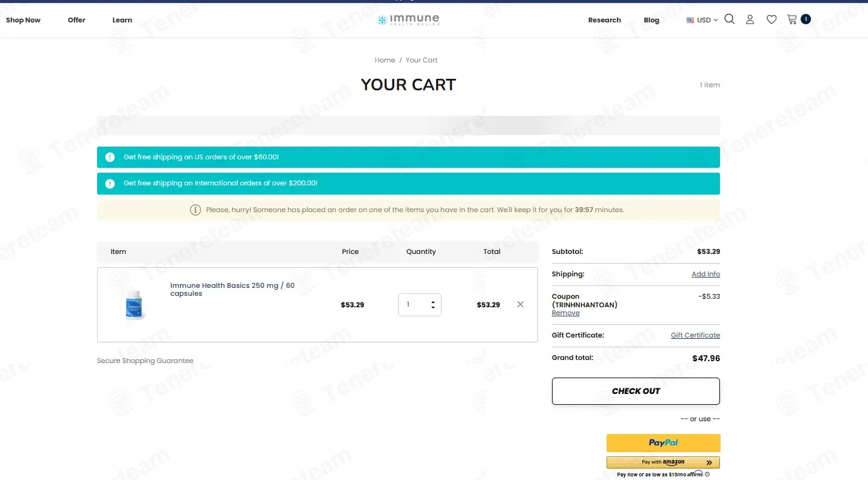The image size is (868, 480).
Task: Click the Add Info shipping link
Action: pos(705,274)
